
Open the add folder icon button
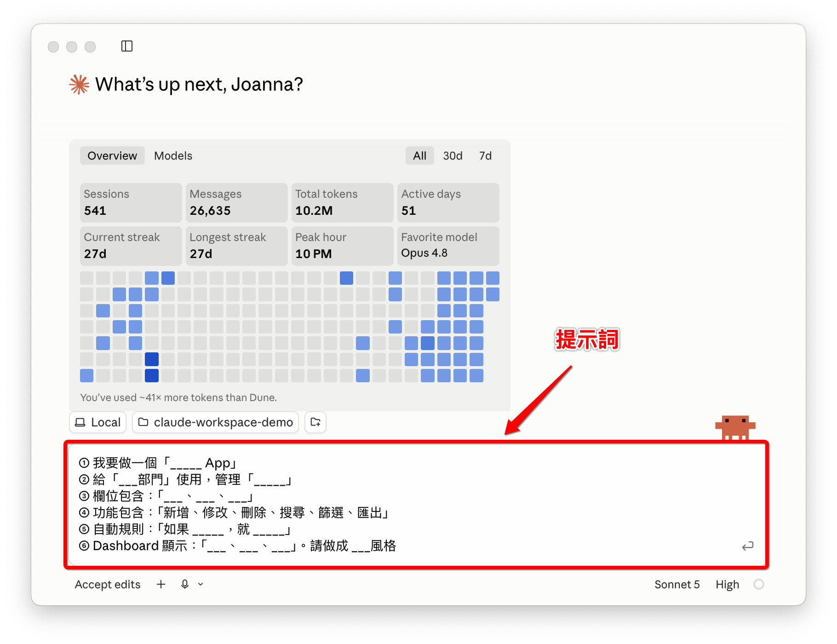pos(315,422)
